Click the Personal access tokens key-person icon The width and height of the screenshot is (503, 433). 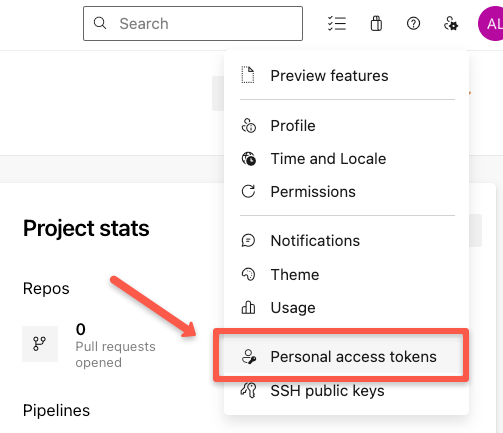point(249,357)
